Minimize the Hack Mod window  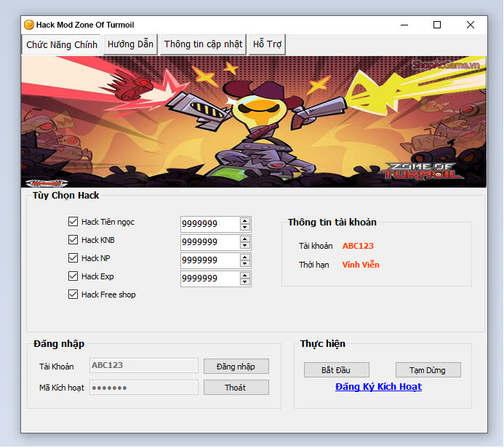click(x=404, y=25)
